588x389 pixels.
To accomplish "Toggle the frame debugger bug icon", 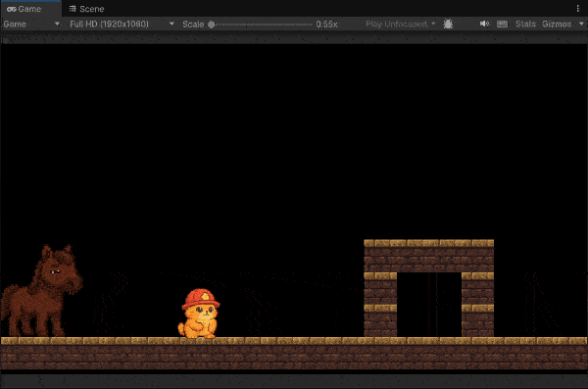I will pyautogui.click(x=448, y=24).
